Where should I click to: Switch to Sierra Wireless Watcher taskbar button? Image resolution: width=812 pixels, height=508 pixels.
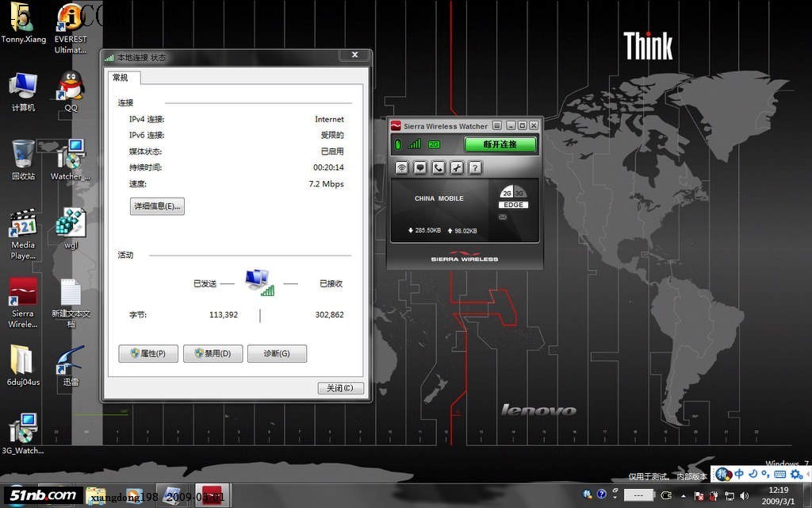213,496
